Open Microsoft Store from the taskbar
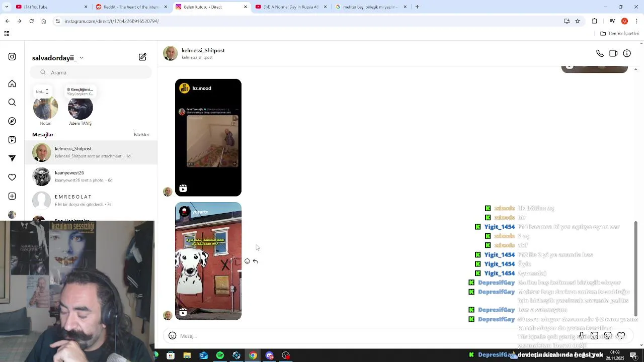This screenshot has width=644, height=362. (x=171, y=355)
